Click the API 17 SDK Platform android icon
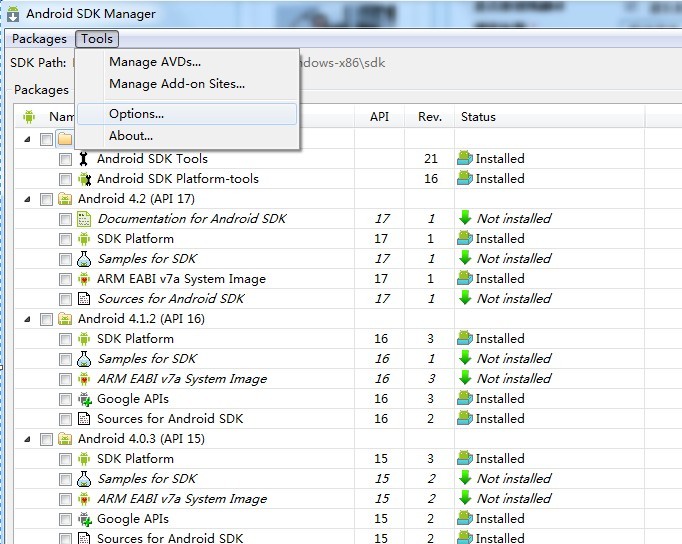The image size is (682, 544). [84, 239]
